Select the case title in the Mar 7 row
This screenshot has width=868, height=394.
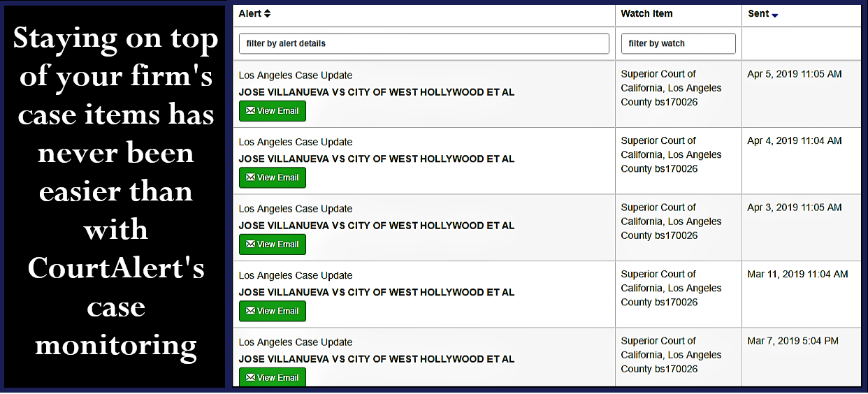coord(377,359)
